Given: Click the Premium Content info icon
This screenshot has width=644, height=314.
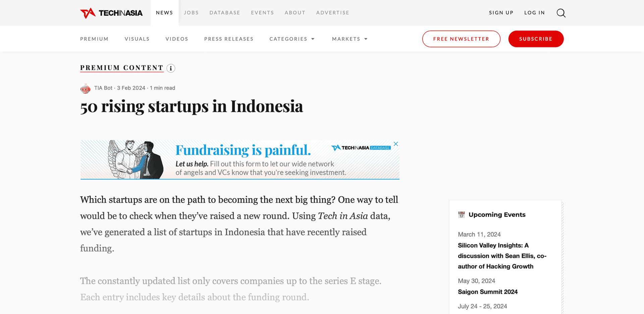Looking at the screenshot, I should point(171,68).
